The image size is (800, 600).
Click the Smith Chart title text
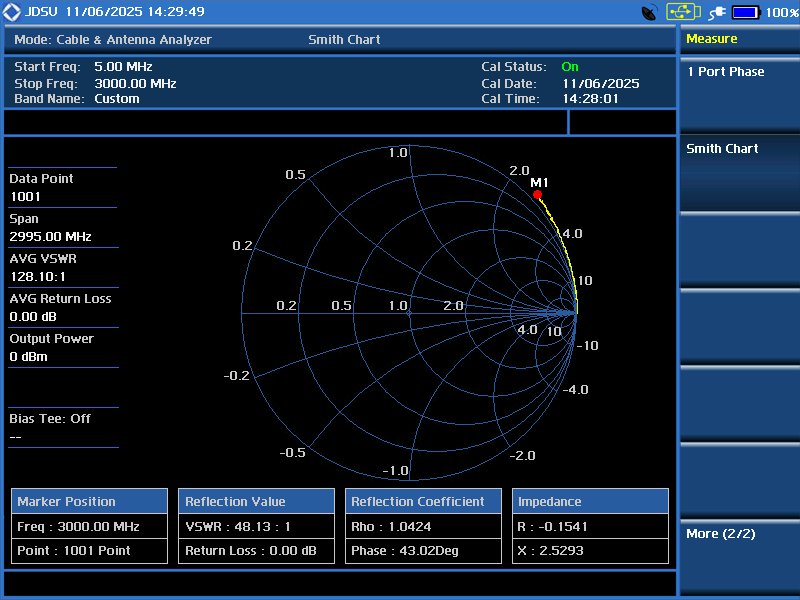click(344, 40)
